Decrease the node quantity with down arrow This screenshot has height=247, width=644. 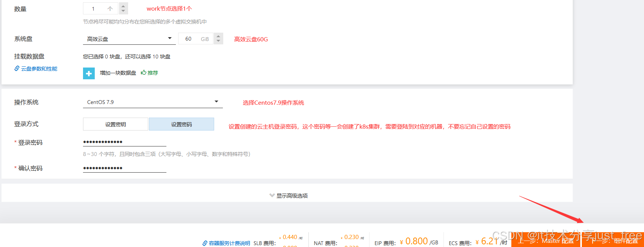click(x=123, y=11)
